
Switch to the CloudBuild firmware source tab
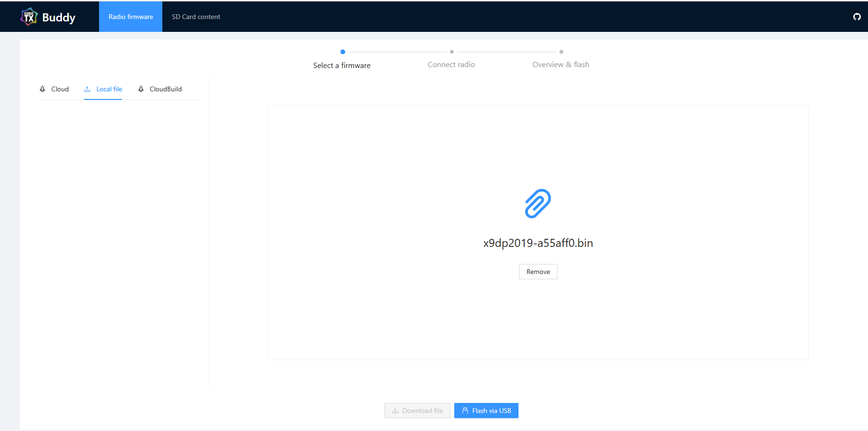[x=165, y=89]
